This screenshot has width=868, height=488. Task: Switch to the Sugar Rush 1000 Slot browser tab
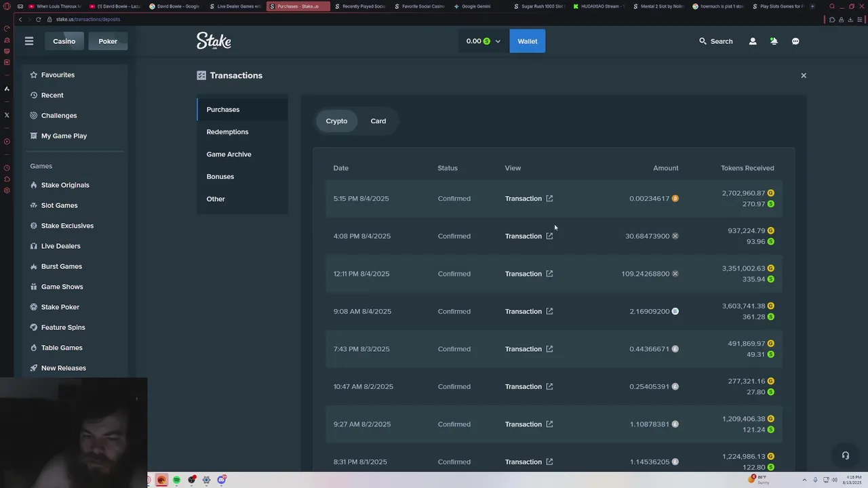point(540,6)
